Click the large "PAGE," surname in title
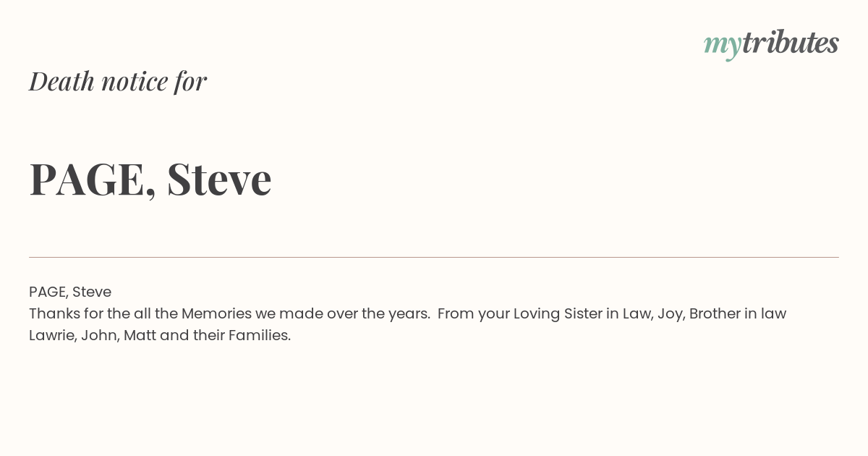This screenshot has width=868, height=456. pyautogui.click(x=93, y=179)
